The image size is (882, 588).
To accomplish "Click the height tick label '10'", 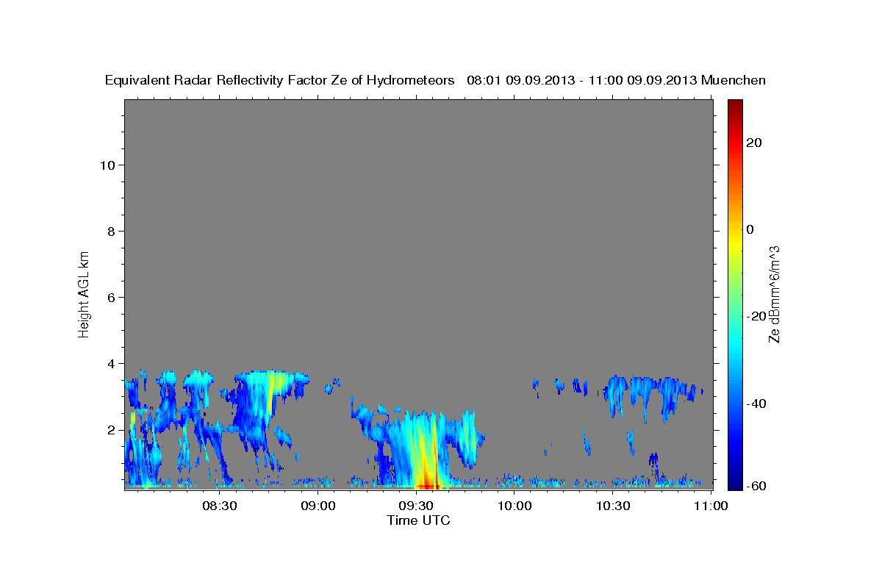I will tap(107, 165).
